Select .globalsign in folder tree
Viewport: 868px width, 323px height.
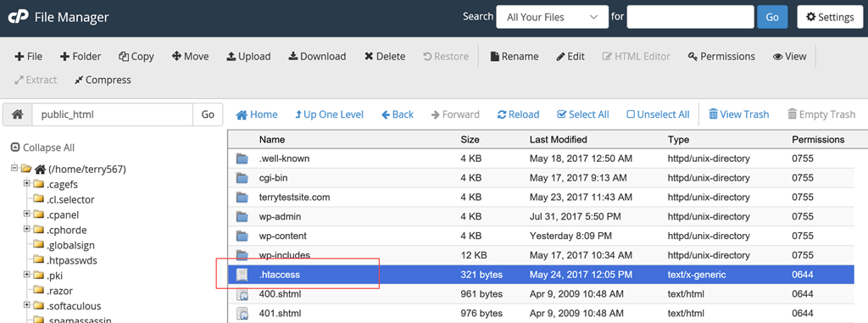[x=71, y=245]
